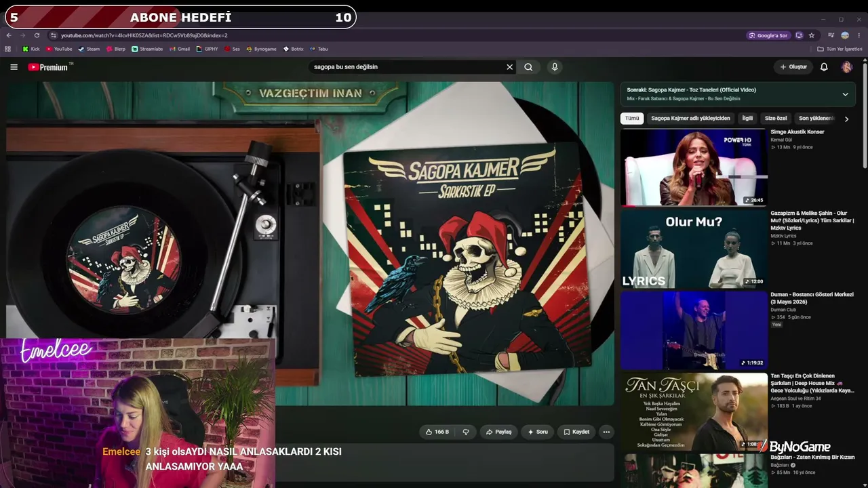
Task: Open the Simge Akustik Konser title link
Action: pyautogui.click(x=797, y=132)
